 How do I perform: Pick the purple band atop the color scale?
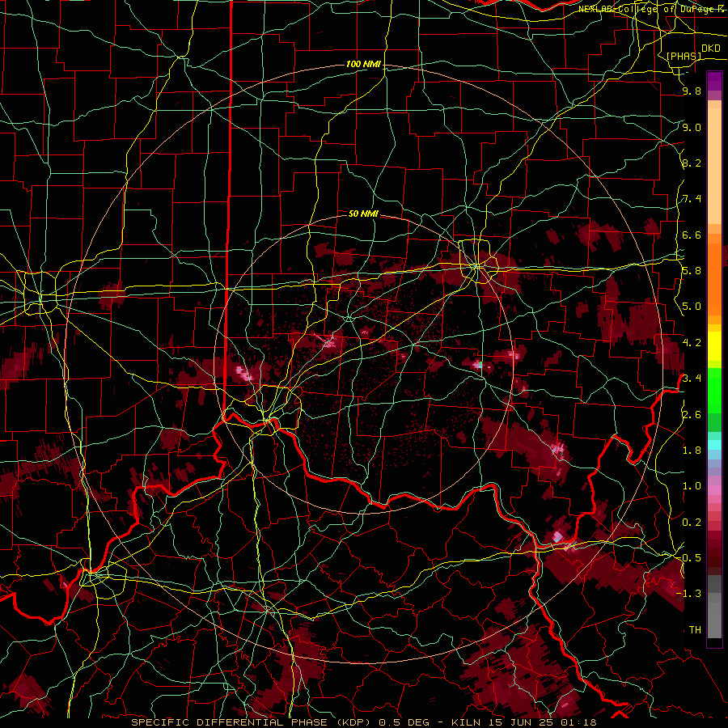pos(714,81)
